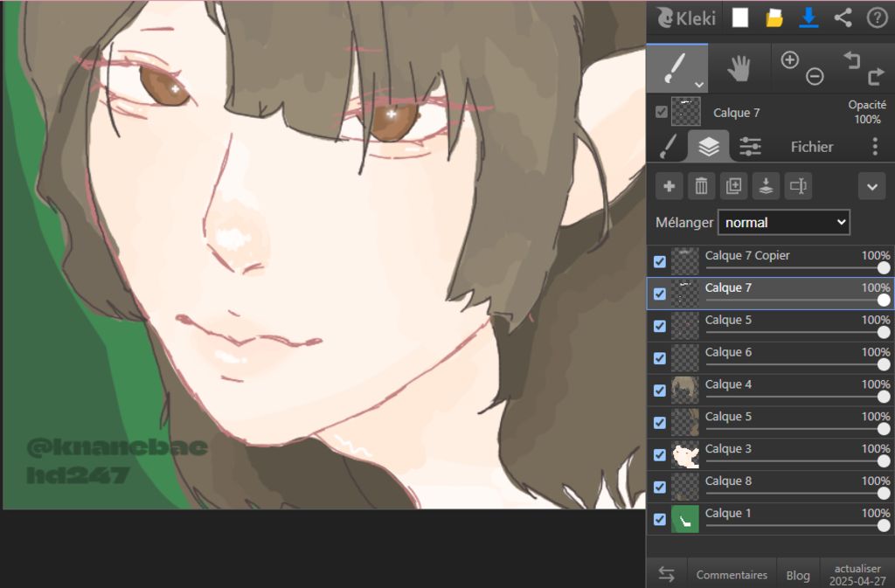Viewport: 895px width, 588px height.
Task: Open the Commentaires link
Action: 732,575
